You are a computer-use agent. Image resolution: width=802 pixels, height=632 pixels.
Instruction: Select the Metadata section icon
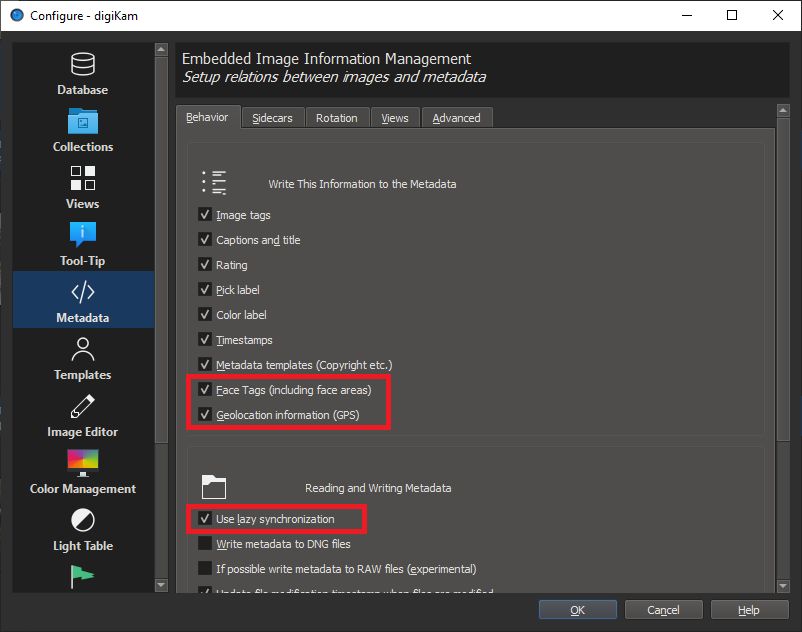click(82, 301)
